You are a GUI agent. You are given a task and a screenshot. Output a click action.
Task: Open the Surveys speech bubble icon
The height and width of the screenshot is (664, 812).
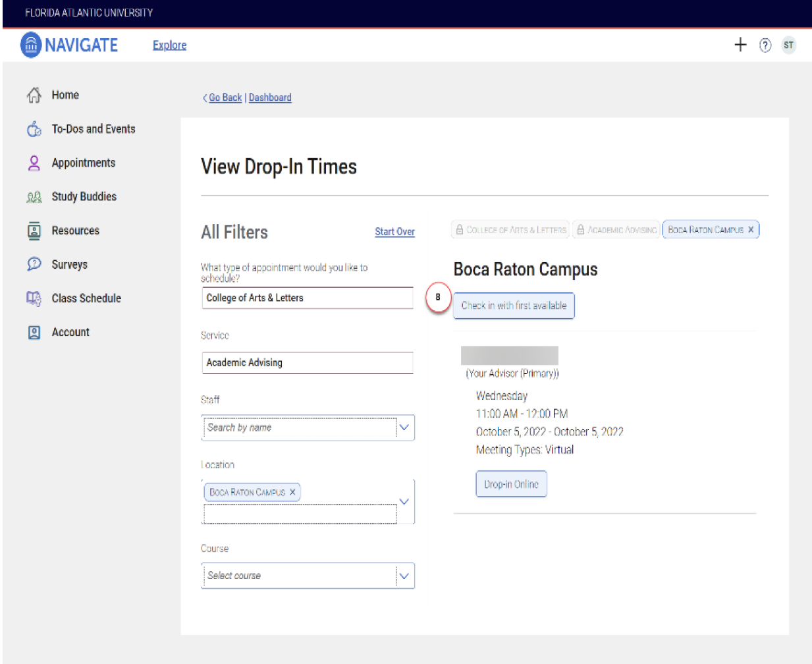(34, 264)
